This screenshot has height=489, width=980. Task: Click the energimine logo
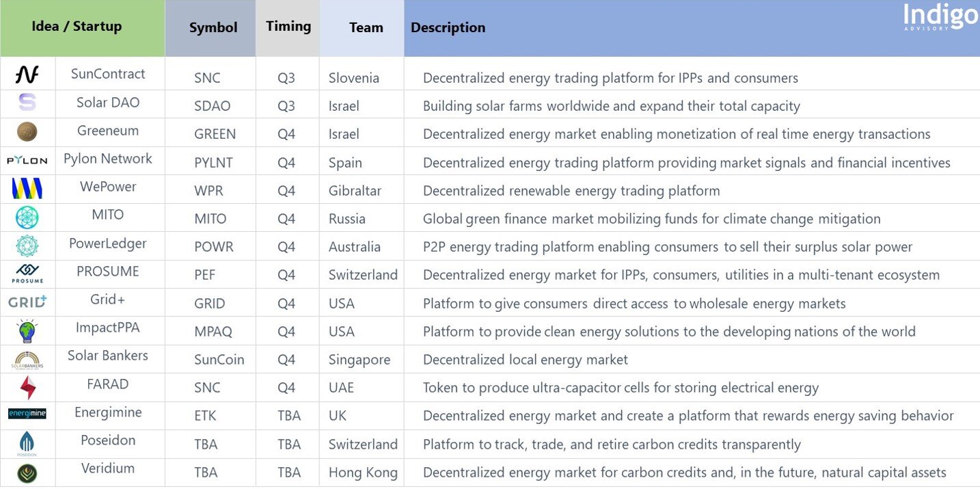tap(27, 413)
